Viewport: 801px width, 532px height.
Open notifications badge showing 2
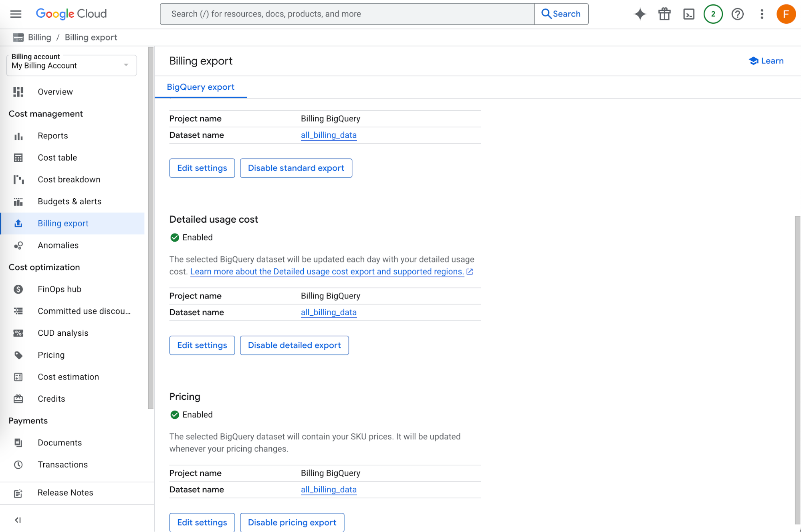click(x=713, y=14)
